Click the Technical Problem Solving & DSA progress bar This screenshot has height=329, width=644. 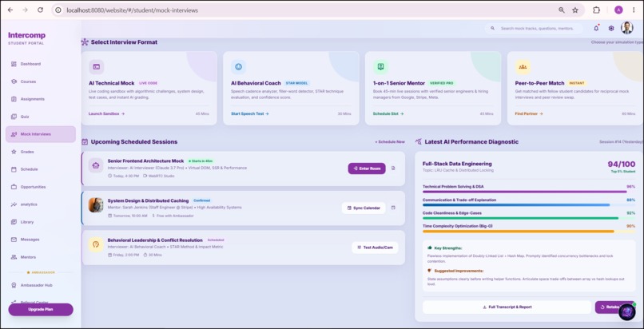point(529,192)
